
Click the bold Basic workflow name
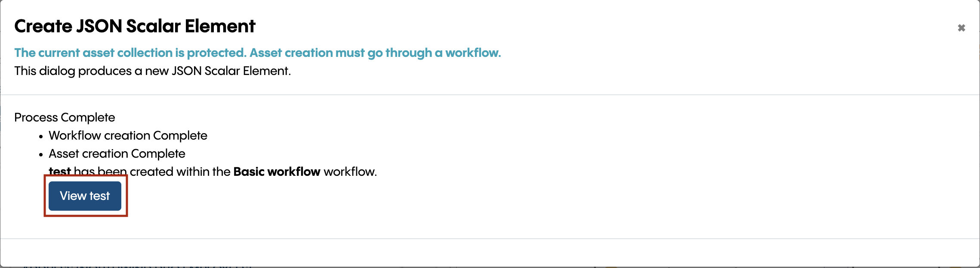[277, 172]
